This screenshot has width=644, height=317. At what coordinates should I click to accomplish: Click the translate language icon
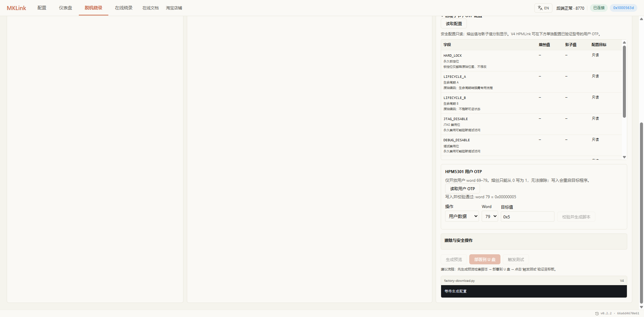(540, 8)
